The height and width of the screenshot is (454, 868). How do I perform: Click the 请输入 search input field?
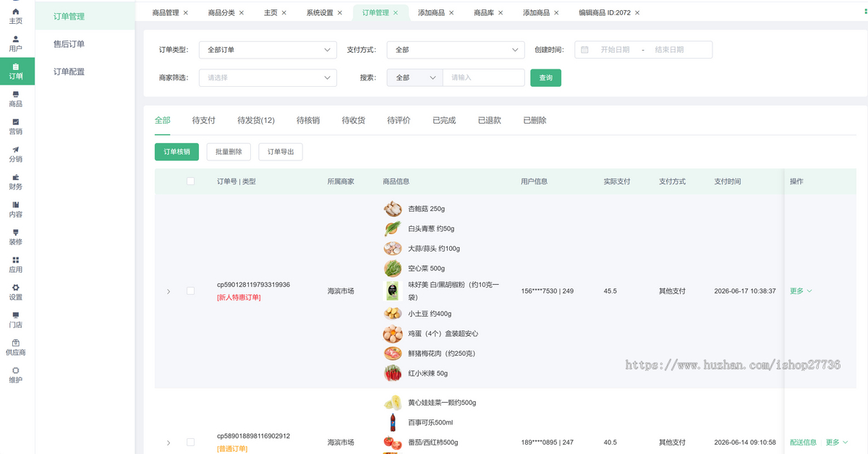tap(484, 77)
